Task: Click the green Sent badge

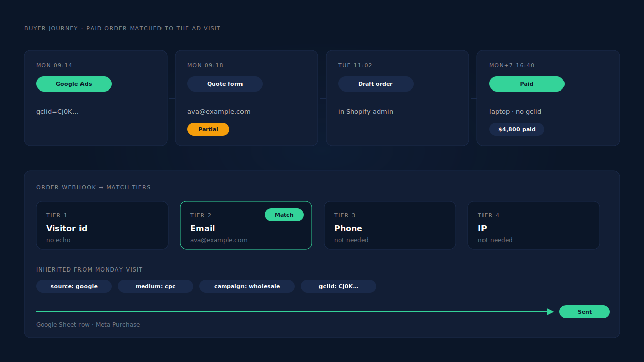Action: pos(585,312)
